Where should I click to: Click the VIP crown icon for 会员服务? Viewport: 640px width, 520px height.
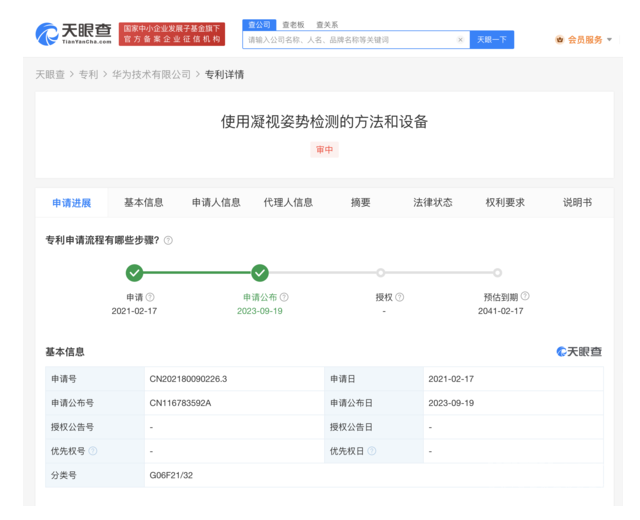click(x=559, y=40)
